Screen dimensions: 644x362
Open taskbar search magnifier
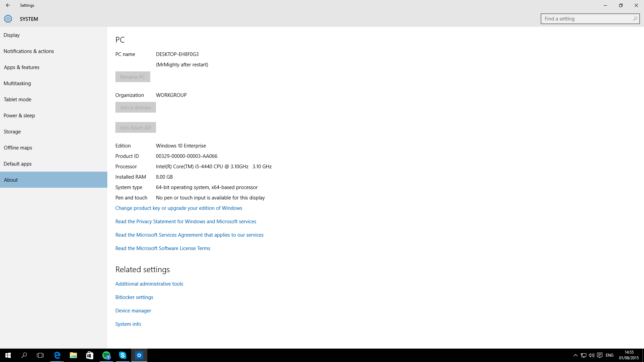[x=24, y=355]
